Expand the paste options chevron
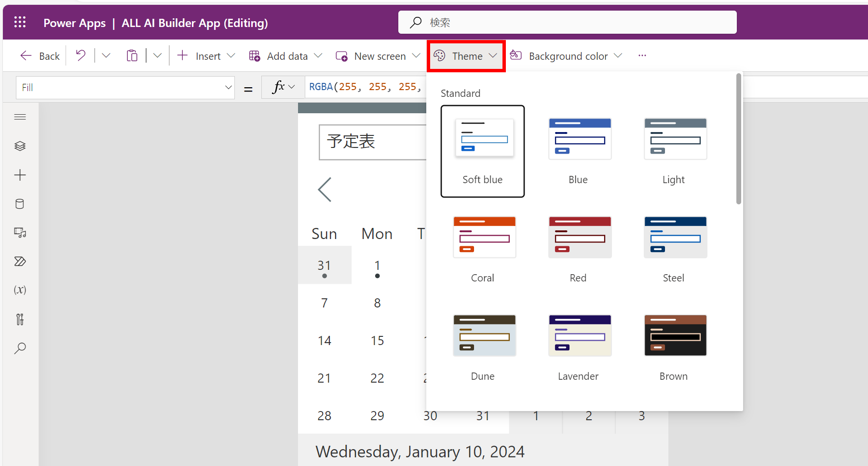Image resolution: width=868 pixels, height=466 pixels. (x=157, y=56)
